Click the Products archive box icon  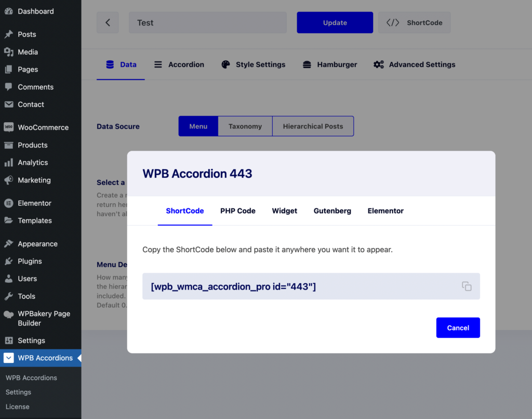[x=9, y=145]
